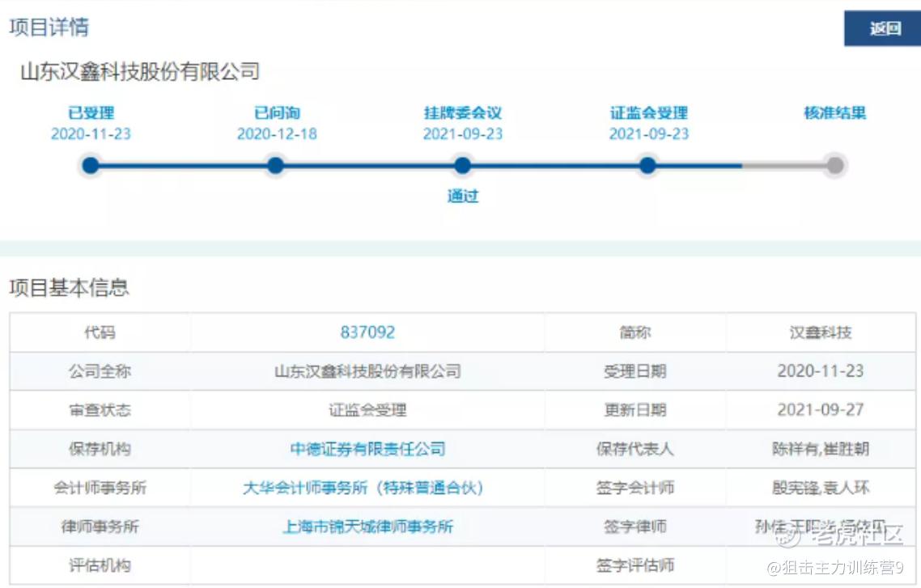This screenshot has height=588, width=921.
Task: Select the 证监会受理 timeline dot
Action: (x=648, y=166)
